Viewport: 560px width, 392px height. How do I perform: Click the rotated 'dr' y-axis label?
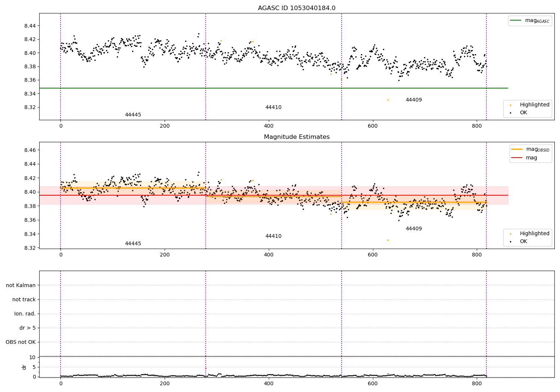click(24, 367)
